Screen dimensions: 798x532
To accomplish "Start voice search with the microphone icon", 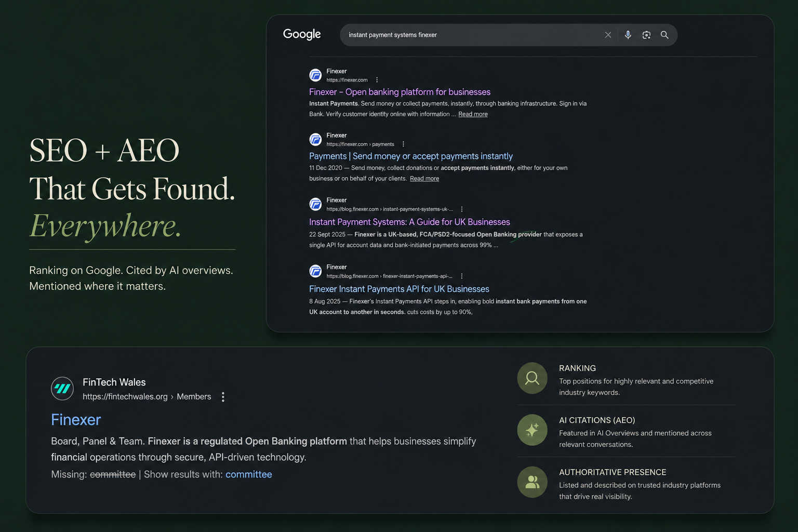I will [628, 35].
